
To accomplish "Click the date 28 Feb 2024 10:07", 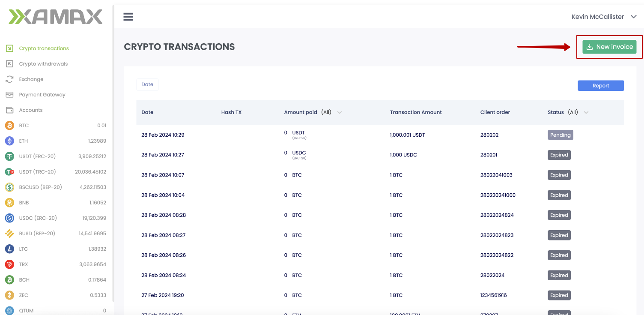I will tap(163, 175).
